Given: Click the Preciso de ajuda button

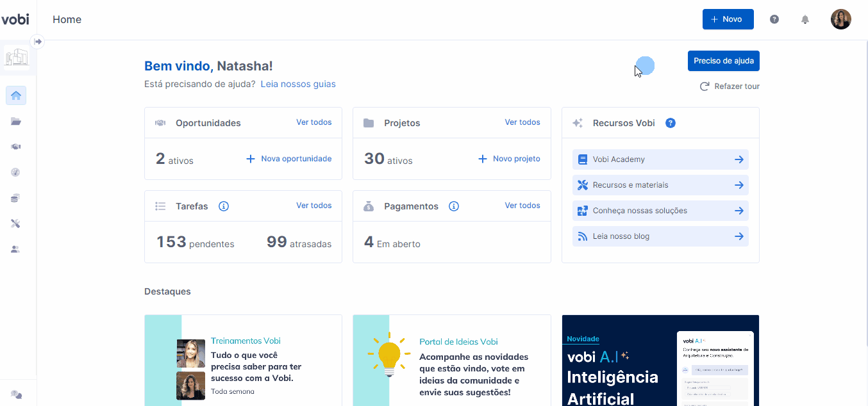Looking at the screenshot, I should click(x=724, y=61).
